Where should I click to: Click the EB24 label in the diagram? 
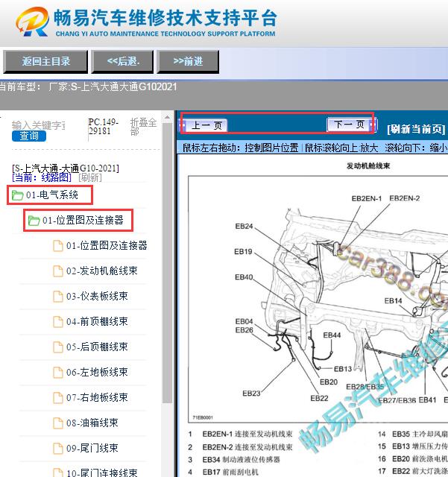(x=244, y=227)
